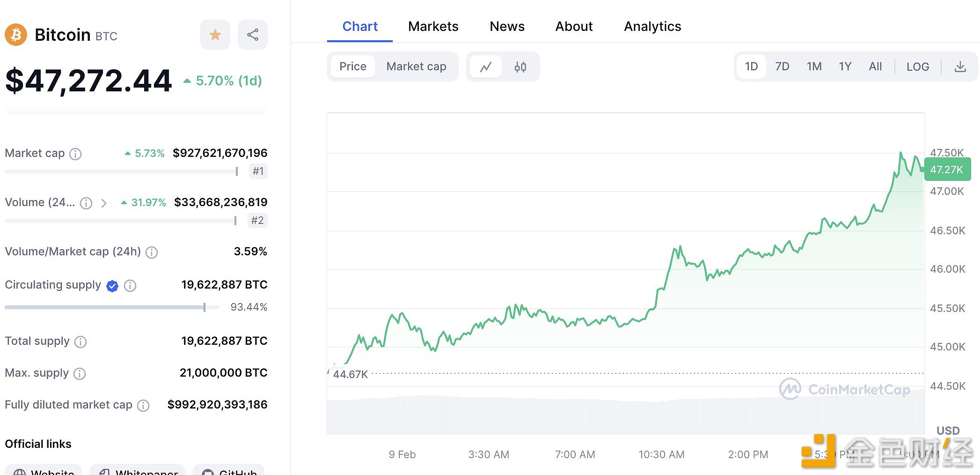Click Circulating supply 93.44% progress bar

pyautogui.click(x=112, y=307)
